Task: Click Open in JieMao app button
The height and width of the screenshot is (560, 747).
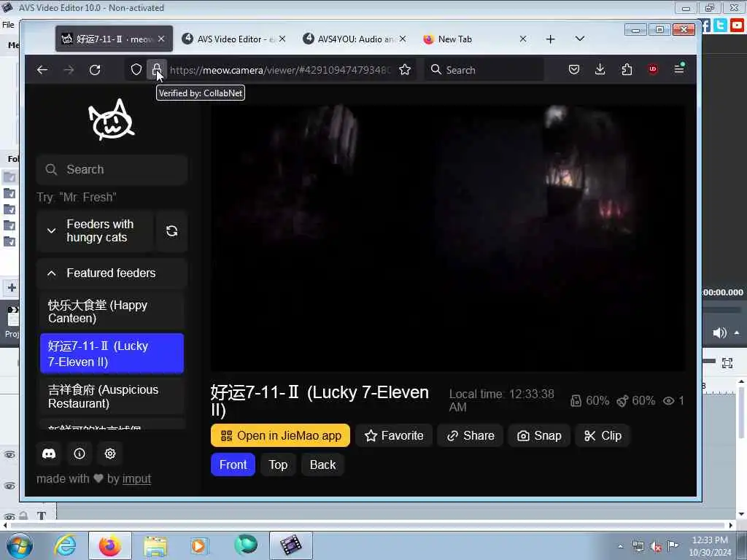Action: point(280,436)
